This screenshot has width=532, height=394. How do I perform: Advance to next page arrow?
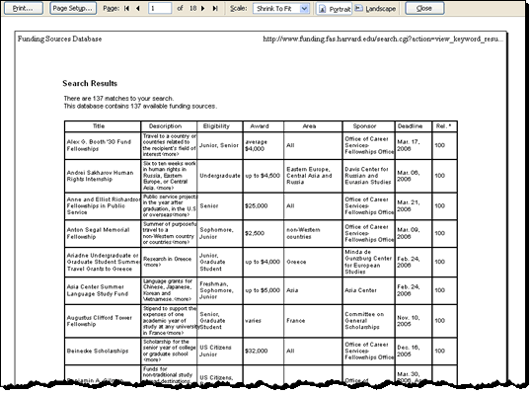tap(203, 9)
